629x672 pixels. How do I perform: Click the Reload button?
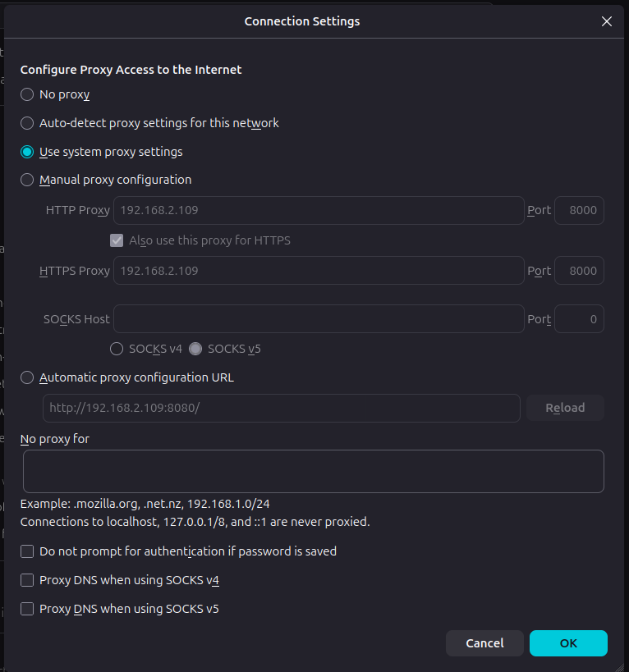pos(565,408)
